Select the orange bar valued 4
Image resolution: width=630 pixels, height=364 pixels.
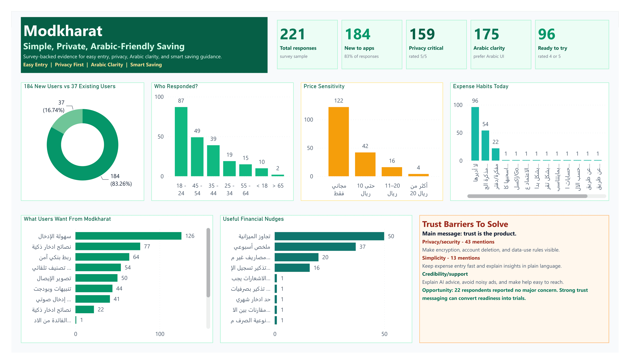point(418,175)
